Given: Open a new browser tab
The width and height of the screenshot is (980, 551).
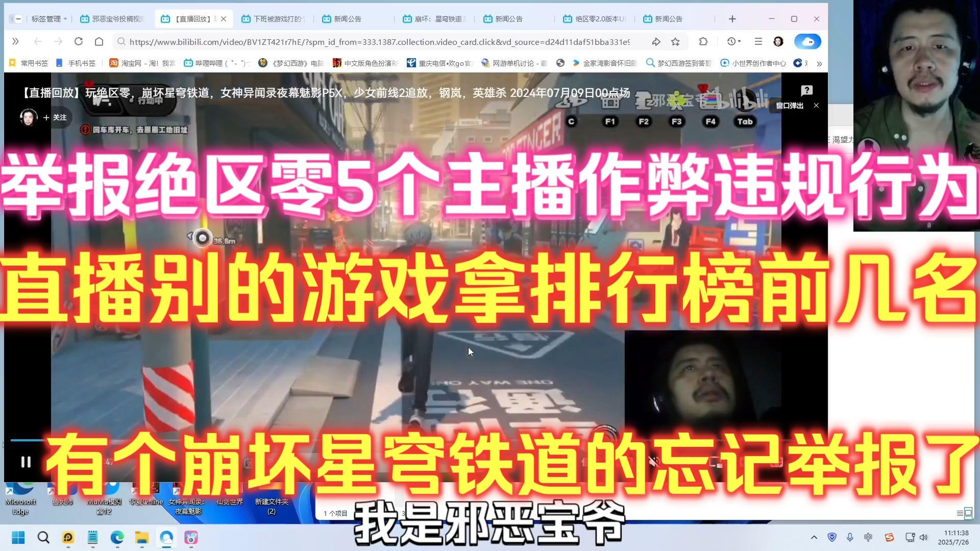Looking at the screenshot, I should (732, 19).
